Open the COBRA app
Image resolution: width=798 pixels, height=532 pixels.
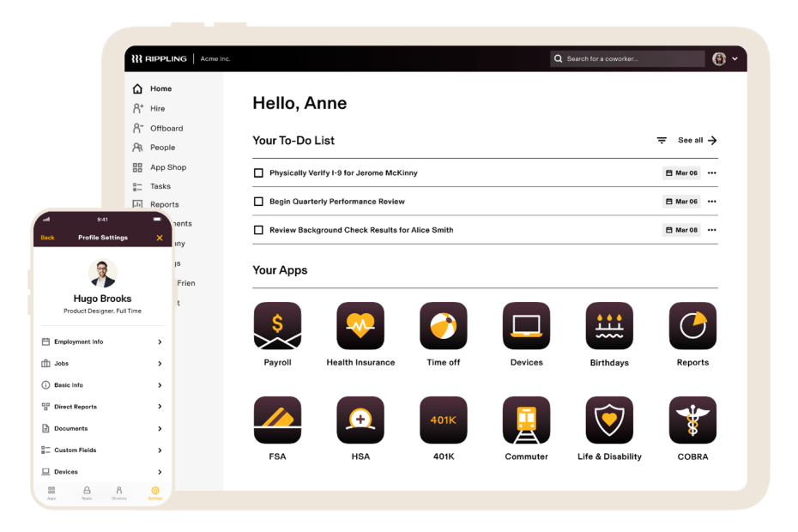coord(692,420)
